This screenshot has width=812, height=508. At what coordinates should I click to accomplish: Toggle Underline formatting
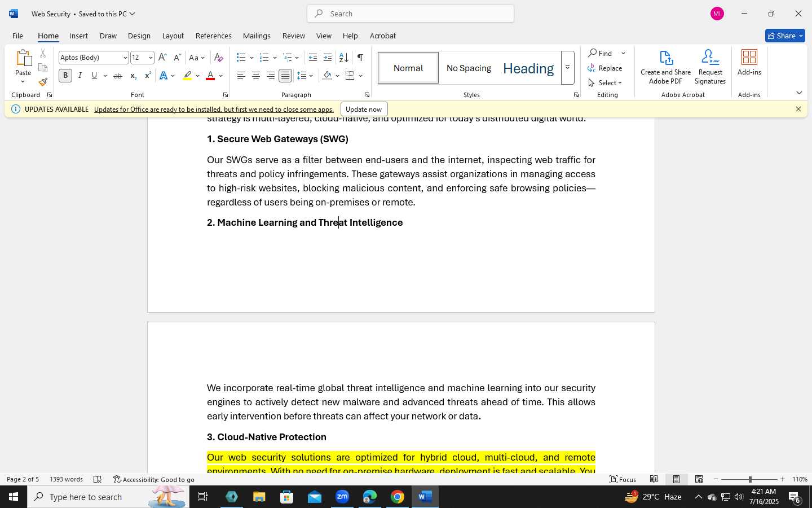[x=95, y=76]
